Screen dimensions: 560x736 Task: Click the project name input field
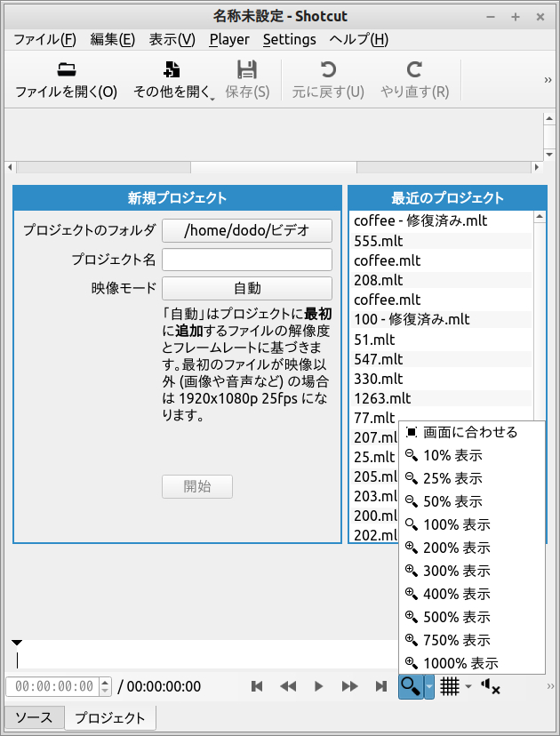[x=247, y=260]
